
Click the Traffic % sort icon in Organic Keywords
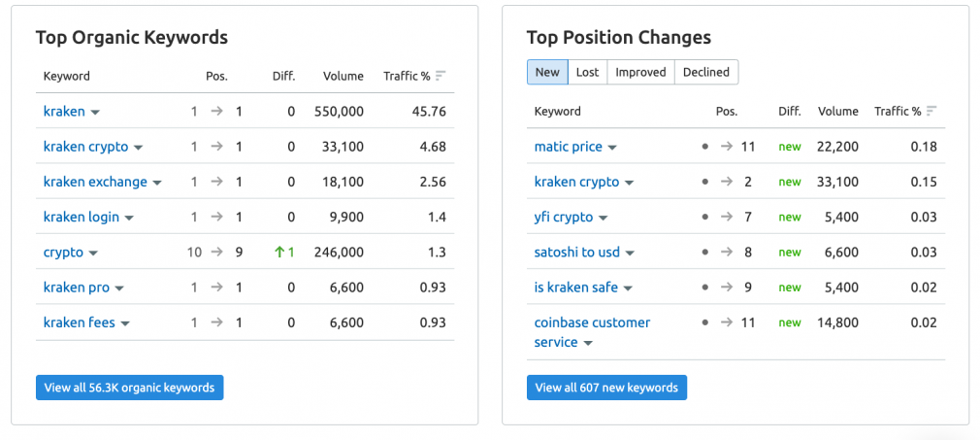coord(441,77)
